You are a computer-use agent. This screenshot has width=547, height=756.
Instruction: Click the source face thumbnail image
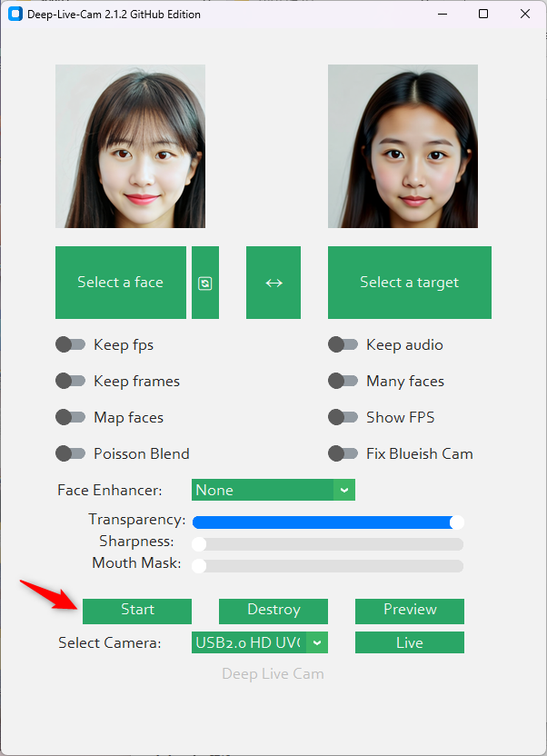130,146
